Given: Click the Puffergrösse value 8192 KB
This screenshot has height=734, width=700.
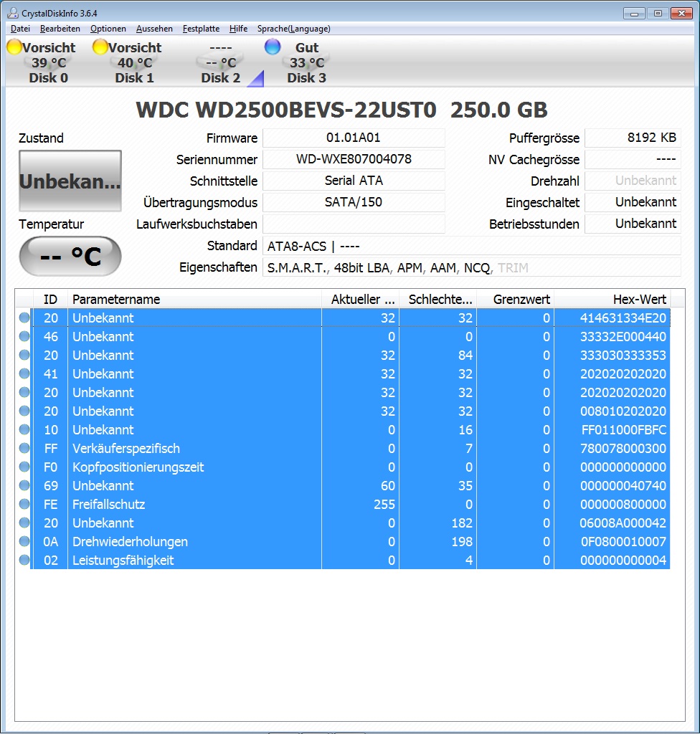Looking at the screenshot, I should tap(633, 138).
